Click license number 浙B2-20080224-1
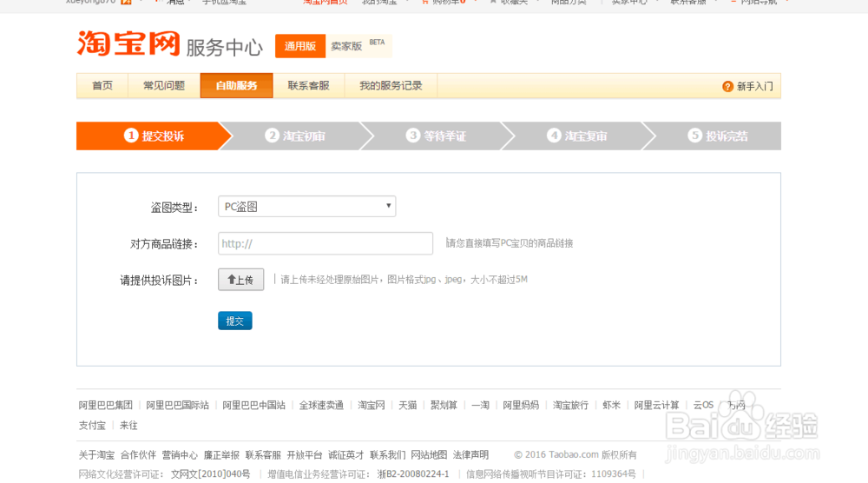Screen dimensions: 868x483 [413, 474]
